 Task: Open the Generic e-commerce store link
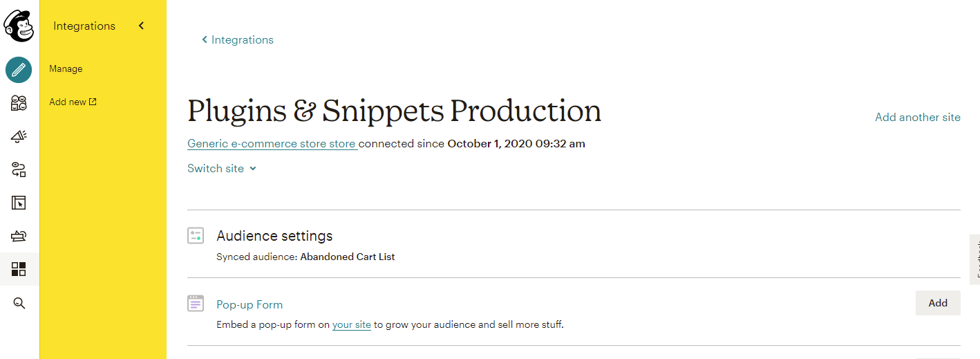[272, 144]
